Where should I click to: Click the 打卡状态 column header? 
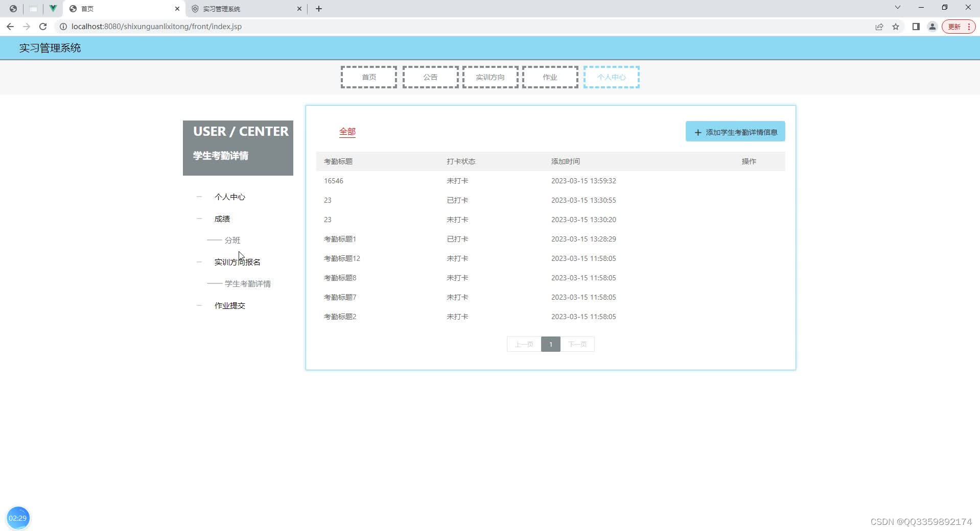coord(461,161)
